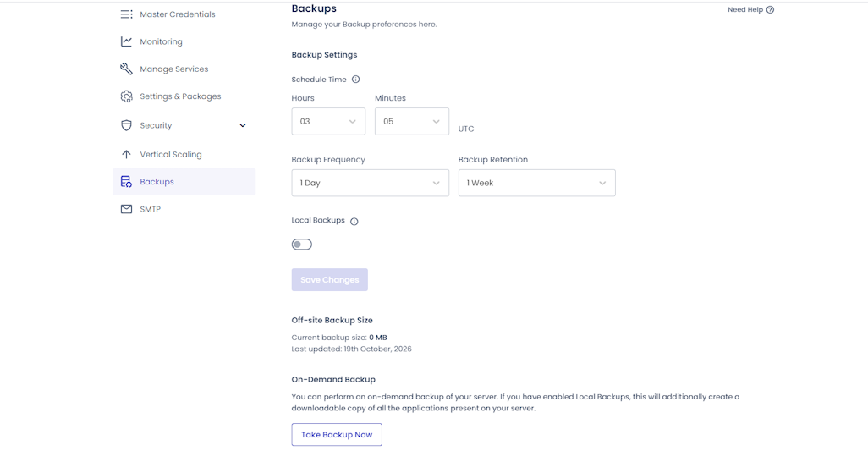Click the Need Help question mark icon
Image resolution: width=868 pixels, height=462 pixels.
pyautogui.click(x=770, y=9)
